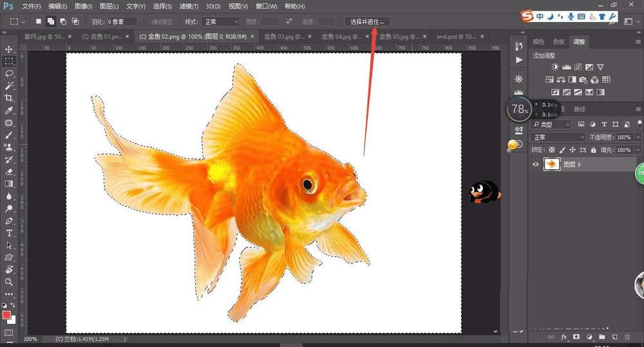
Task: Hide layer 图层 0 with eye icon
Action: point(536,164)
